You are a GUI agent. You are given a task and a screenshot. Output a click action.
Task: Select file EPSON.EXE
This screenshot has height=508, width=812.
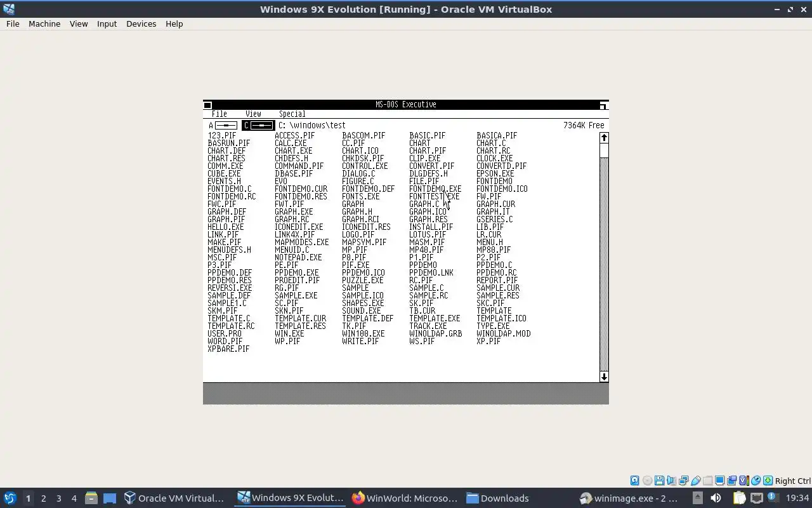tap(495, 174)
